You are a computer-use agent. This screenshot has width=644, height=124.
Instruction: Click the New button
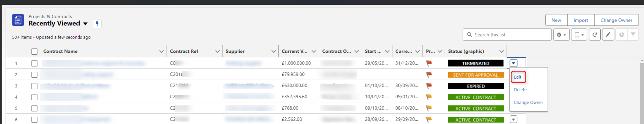pos(556,20)
